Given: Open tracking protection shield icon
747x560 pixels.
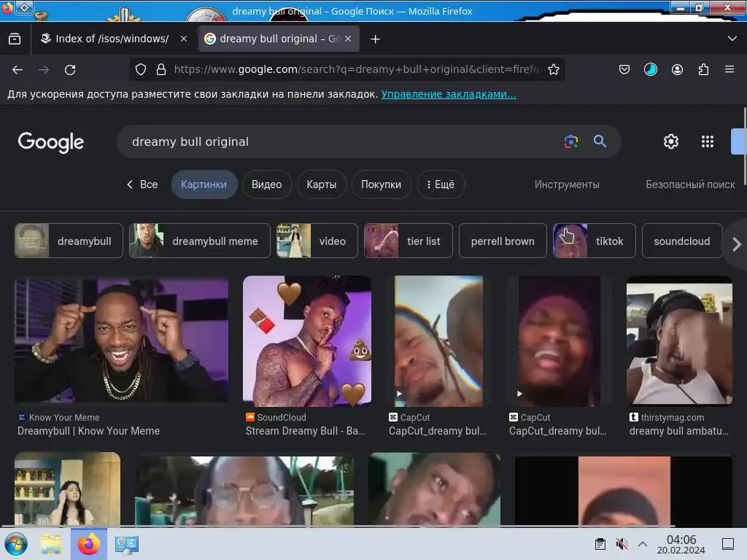Looking at the screenshot, I should 141,69.
